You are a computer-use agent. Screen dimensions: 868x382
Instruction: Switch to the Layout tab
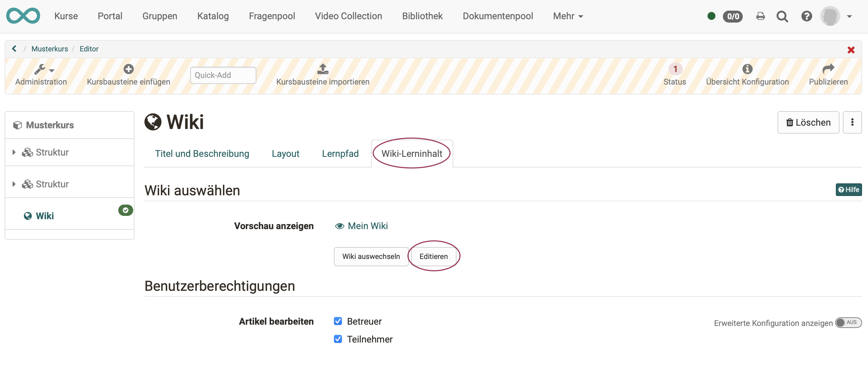(285, 154)
